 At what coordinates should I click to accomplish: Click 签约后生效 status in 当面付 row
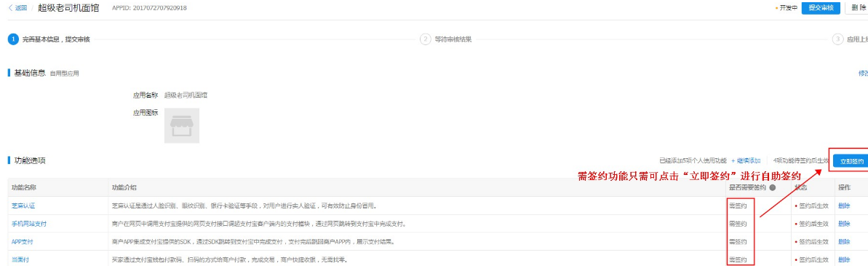point(811,259)
